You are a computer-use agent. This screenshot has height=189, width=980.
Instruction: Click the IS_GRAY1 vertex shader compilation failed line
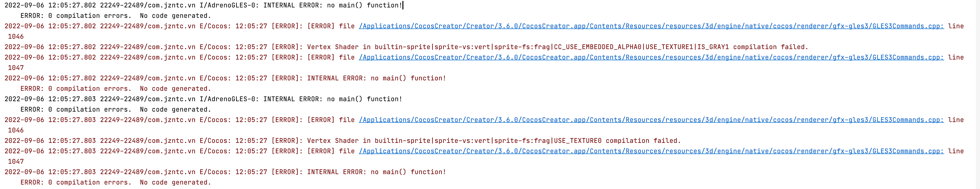406,47
